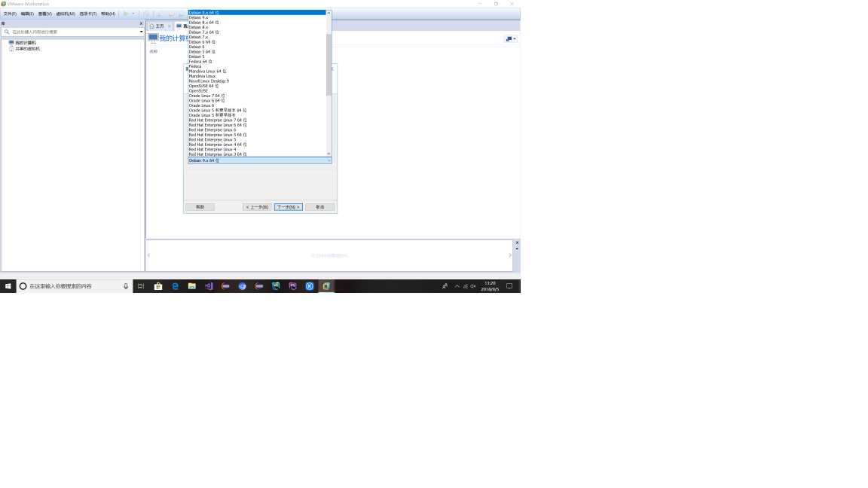868x488 pixels.
Task: Open the 选项卡(T) menu
Action: (x=88, y=14)
